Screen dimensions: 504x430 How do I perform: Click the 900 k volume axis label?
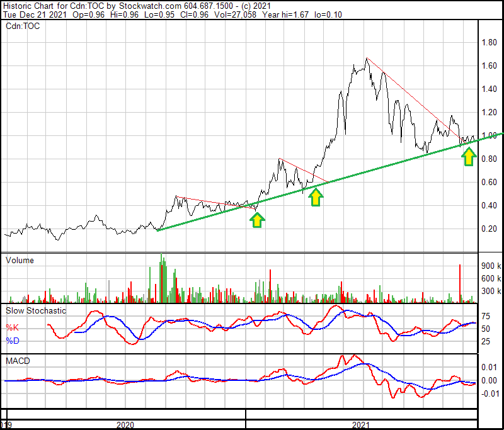click(x=491, y=266)
